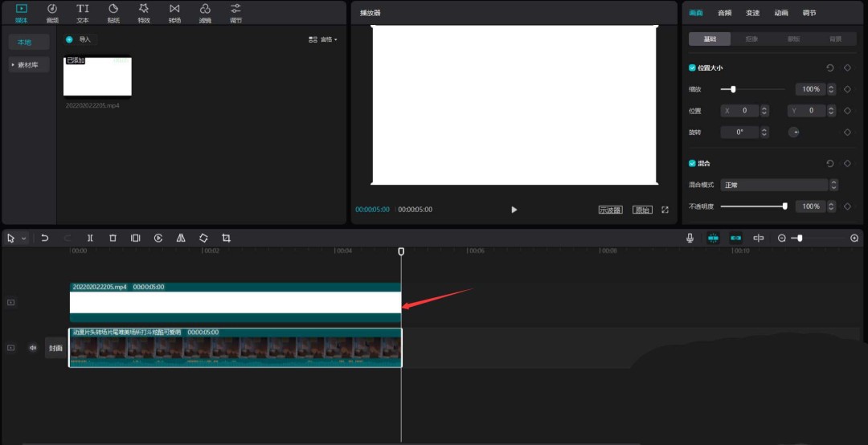This screenshot has height=445, width=868.
Task: Open the 转场 transitions panel
Action: pos(174,12)
